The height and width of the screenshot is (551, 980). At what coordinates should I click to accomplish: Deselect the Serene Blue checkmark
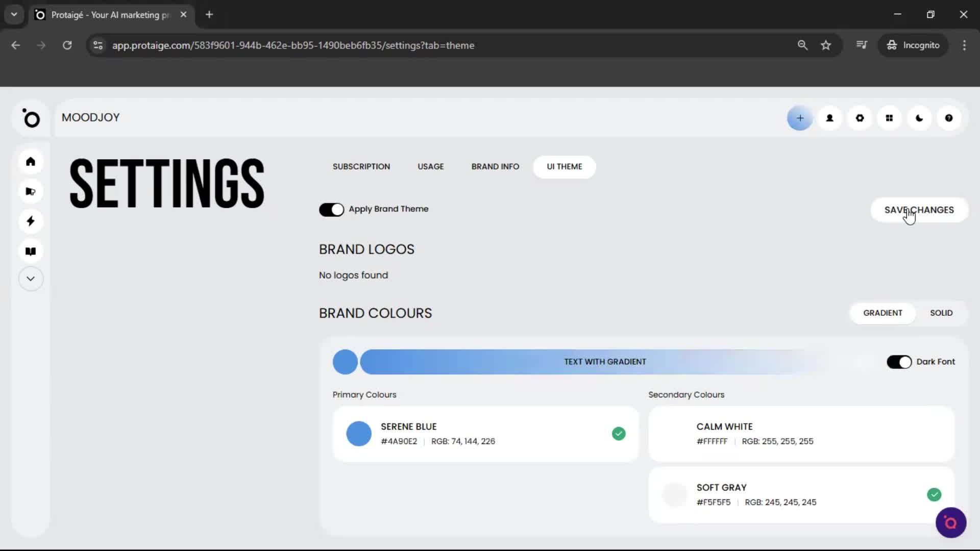coord(619,433)
